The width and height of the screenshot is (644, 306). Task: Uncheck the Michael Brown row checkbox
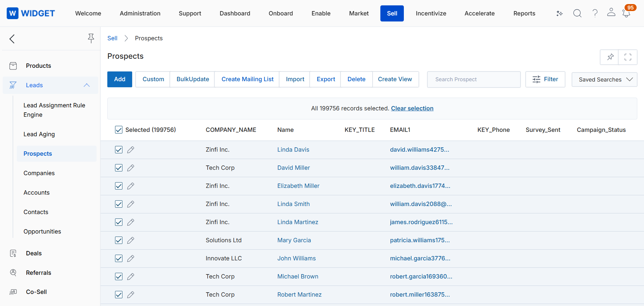point(119,276)
